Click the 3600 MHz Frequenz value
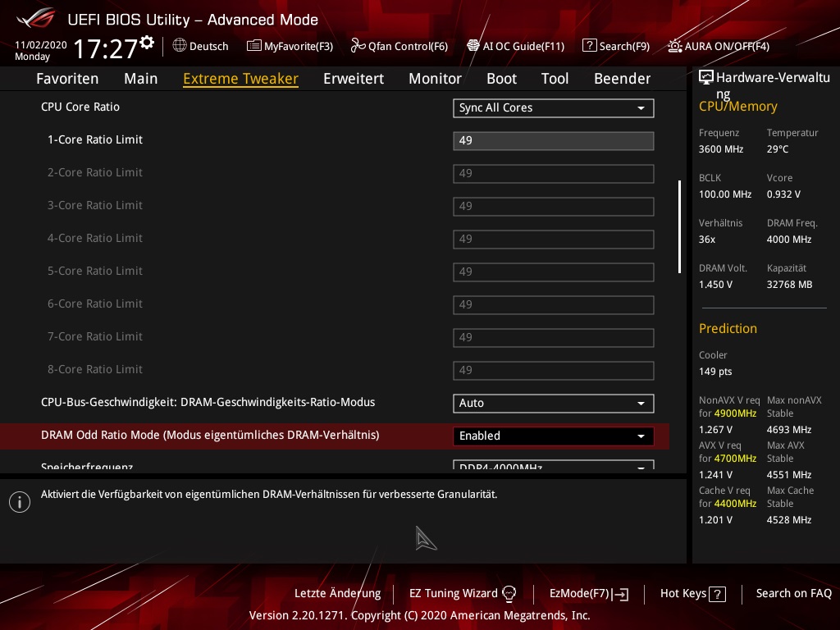 (x=720, y=149)
